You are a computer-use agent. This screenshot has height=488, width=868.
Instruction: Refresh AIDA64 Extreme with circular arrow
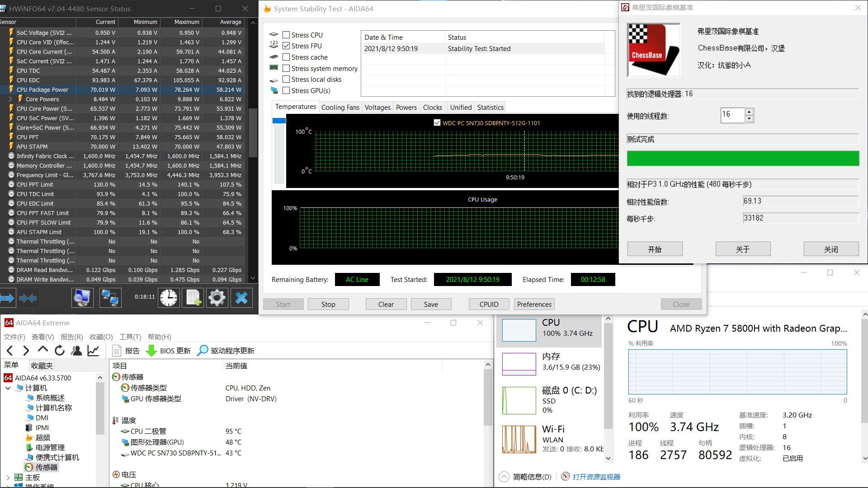(x=59, y=351)
